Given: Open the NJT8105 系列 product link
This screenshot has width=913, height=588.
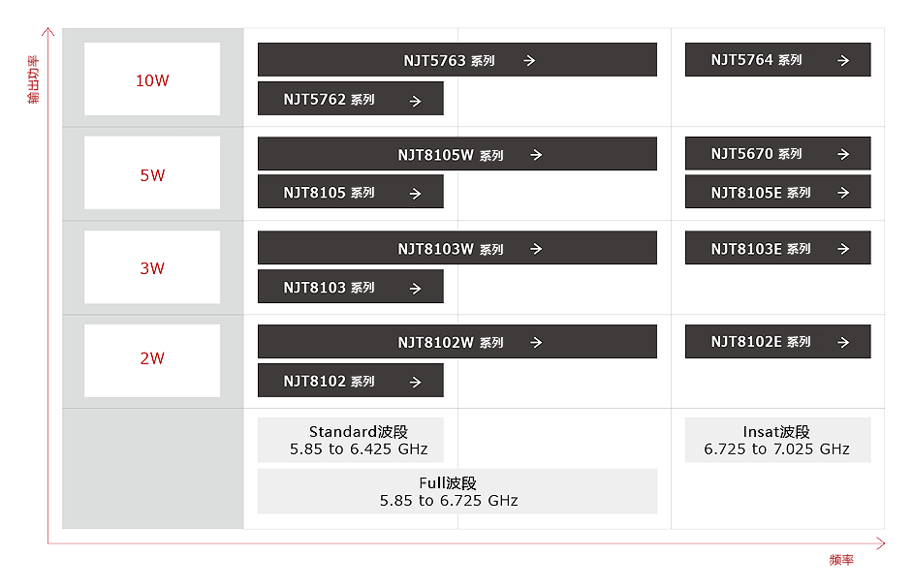Looking at the screenshot, I should 350,193.
